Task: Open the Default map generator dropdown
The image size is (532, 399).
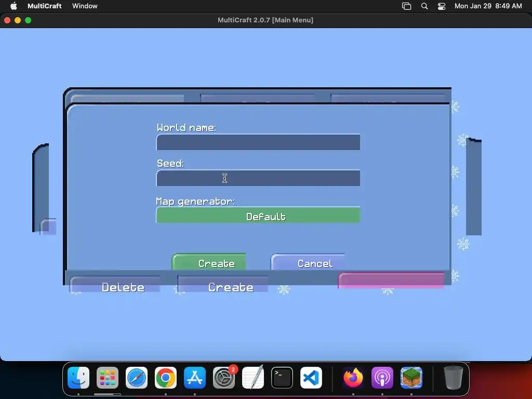Action: (x=258, y=215)
